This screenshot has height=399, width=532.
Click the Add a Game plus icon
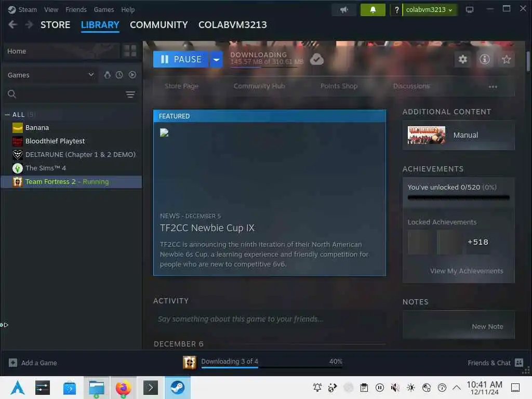click(x=13, y=363)
